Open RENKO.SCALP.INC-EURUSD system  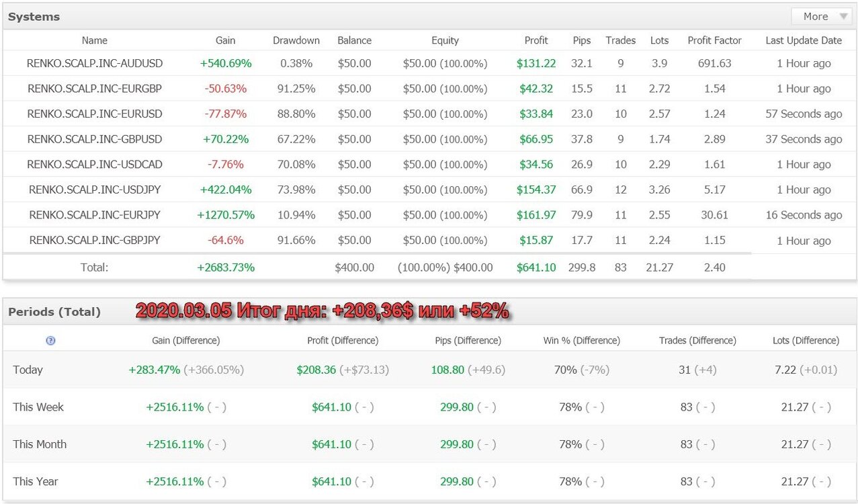coord(95,114)
